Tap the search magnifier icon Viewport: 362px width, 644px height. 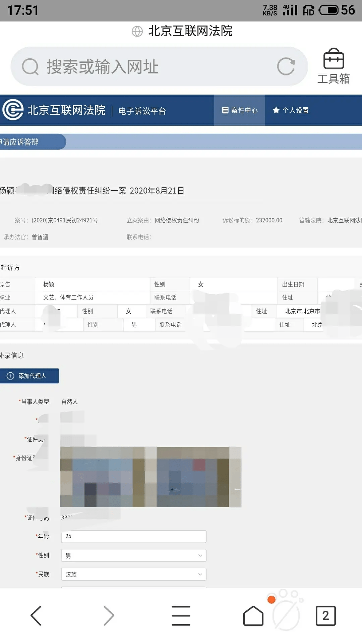click(30, 67)
